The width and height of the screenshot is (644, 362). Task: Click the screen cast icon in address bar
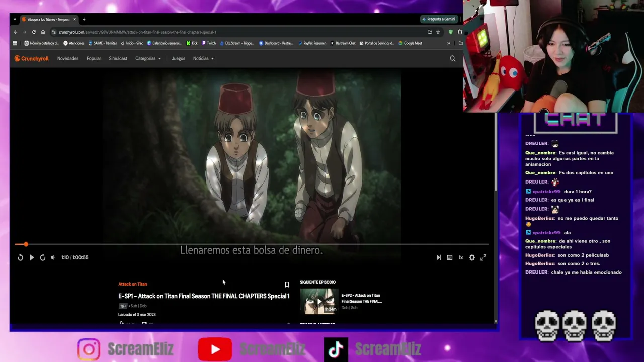click(429, 32)
